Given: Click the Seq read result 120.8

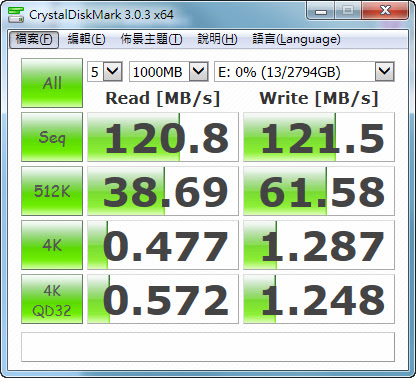Looking at the screenshot, I should coord(163,137).
